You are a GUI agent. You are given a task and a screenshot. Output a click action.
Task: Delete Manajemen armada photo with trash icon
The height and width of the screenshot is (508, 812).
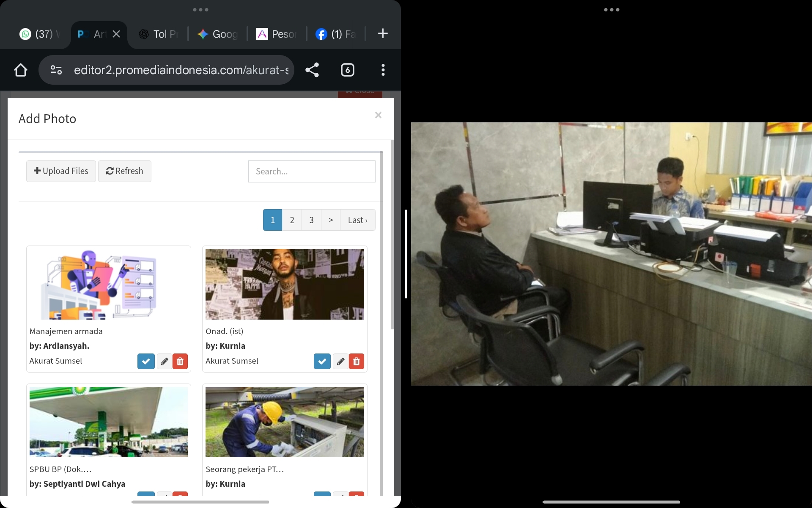click(180, 362)
